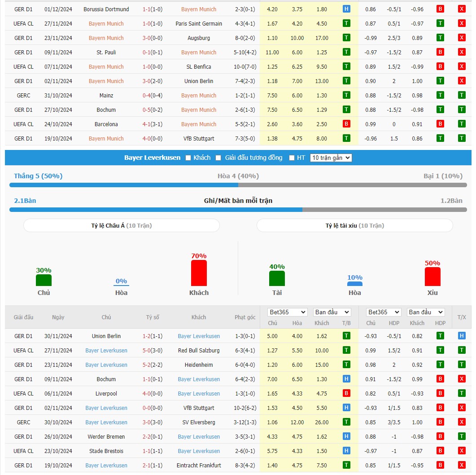The width and height of the screenshot is (476, 475).
Task: Click the red 50% Xỉu bar
Action: pos(432,277)
